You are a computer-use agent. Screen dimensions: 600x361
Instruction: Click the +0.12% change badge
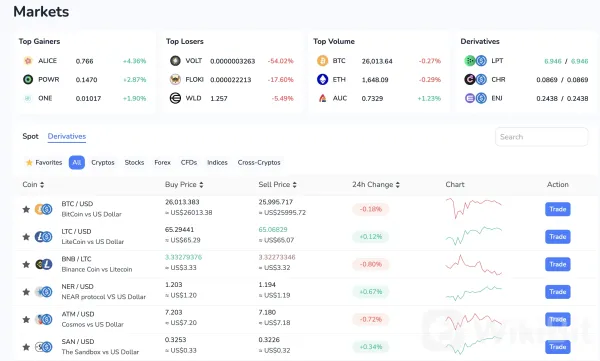point(370,237)
